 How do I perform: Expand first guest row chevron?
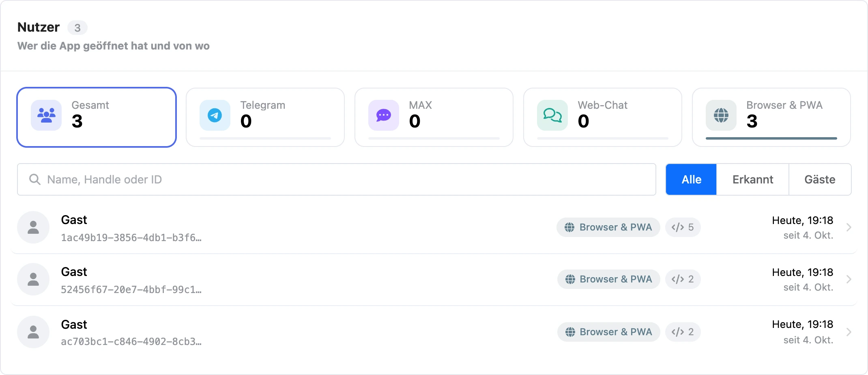[x=849, y=227]
